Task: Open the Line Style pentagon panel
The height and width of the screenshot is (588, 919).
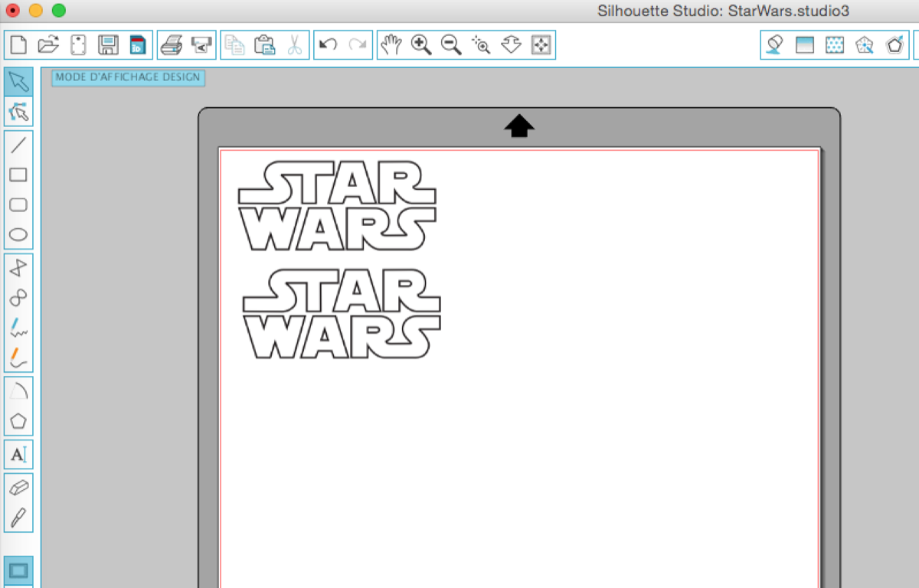Action: point(894,44)
